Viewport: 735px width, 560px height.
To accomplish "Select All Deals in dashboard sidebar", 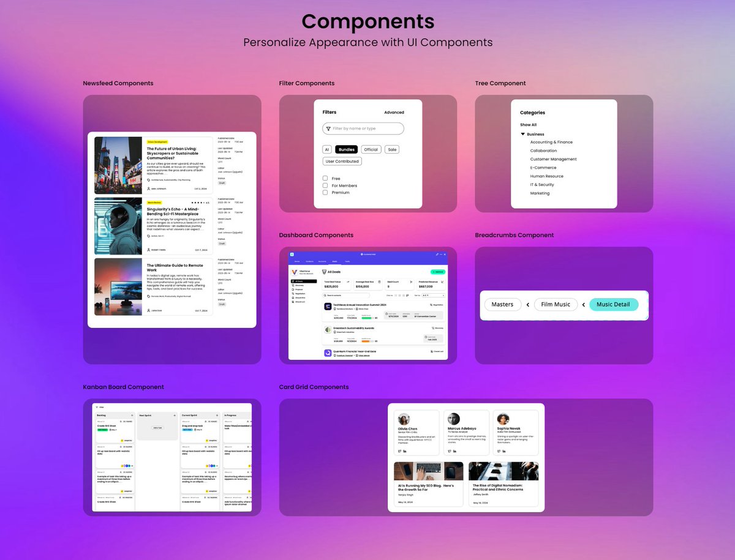I will [x=304, y=282].
